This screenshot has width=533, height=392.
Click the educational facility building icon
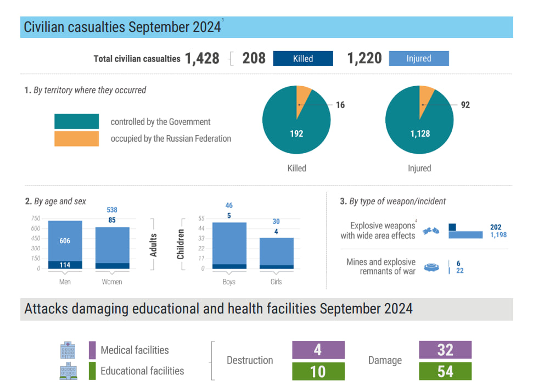68,371
